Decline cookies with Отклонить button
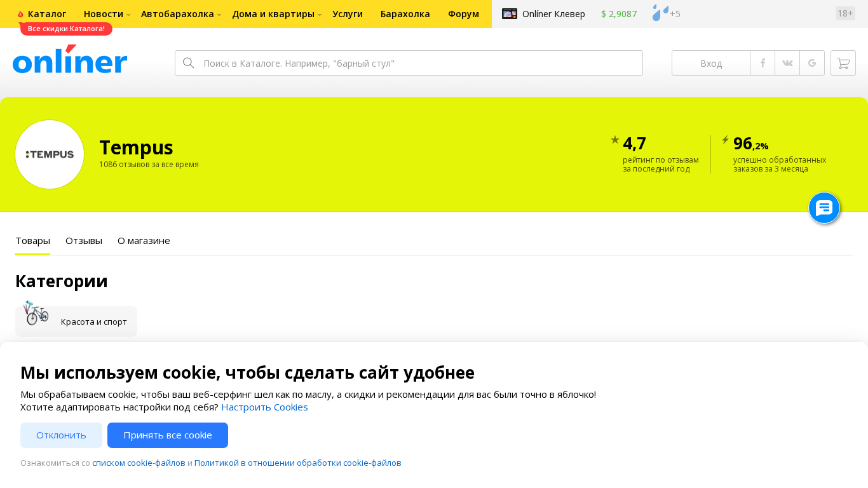Viewport: 868px width, 488px height. point(61,435)
